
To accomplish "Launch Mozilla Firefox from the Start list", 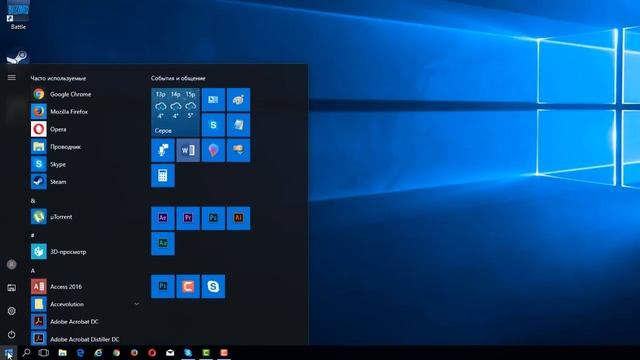I will [x=84, y=111].
